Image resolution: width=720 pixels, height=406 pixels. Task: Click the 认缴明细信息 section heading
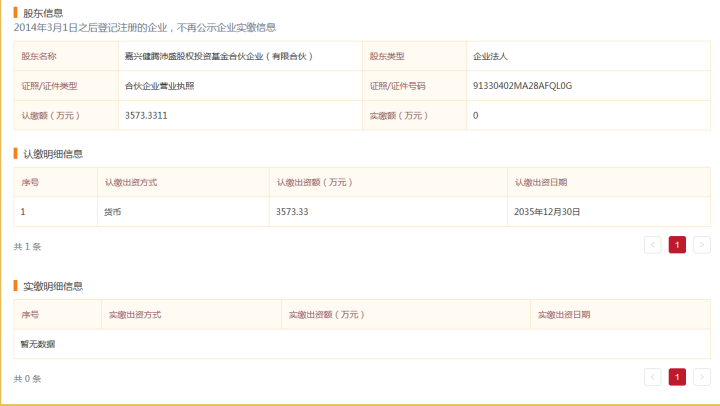click(x=52, y=153)
